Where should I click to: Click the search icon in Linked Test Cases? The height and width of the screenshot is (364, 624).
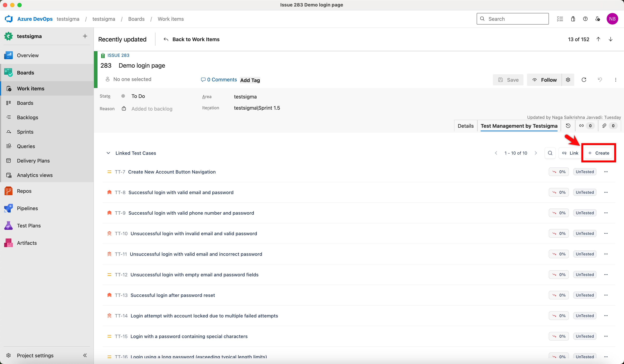(x=550, y=153)
